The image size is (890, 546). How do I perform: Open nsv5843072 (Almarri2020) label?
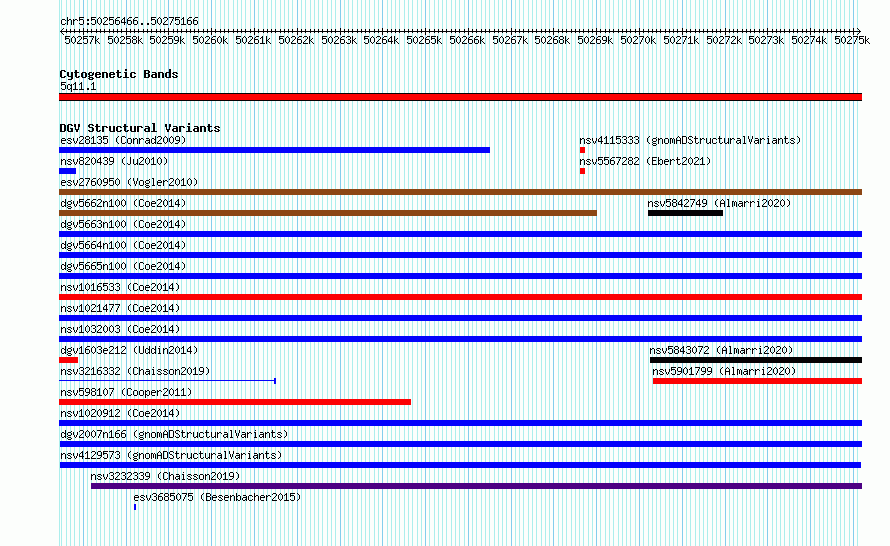point(721,350)
